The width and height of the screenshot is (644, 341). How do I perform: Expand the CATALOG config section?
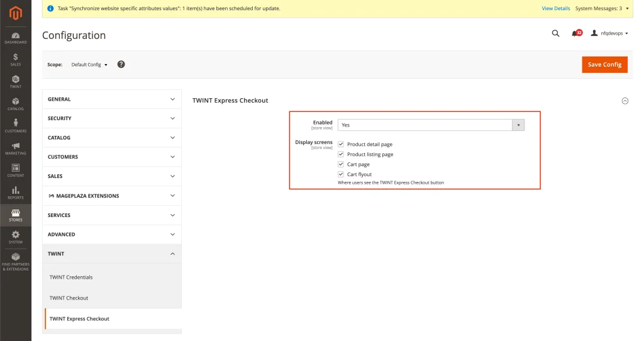click(112, 138)
